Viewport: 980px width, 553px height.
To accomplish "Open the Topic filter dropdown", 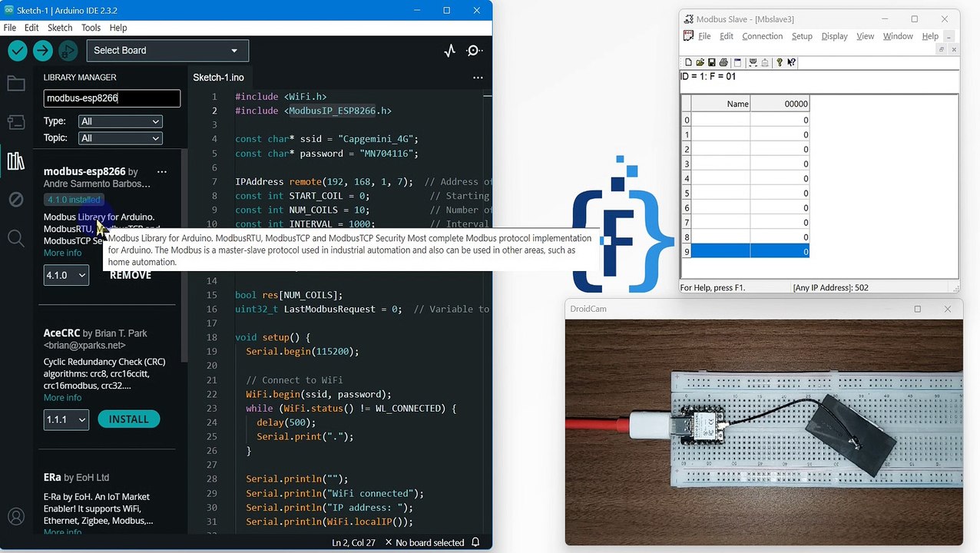I will (120, 138).
